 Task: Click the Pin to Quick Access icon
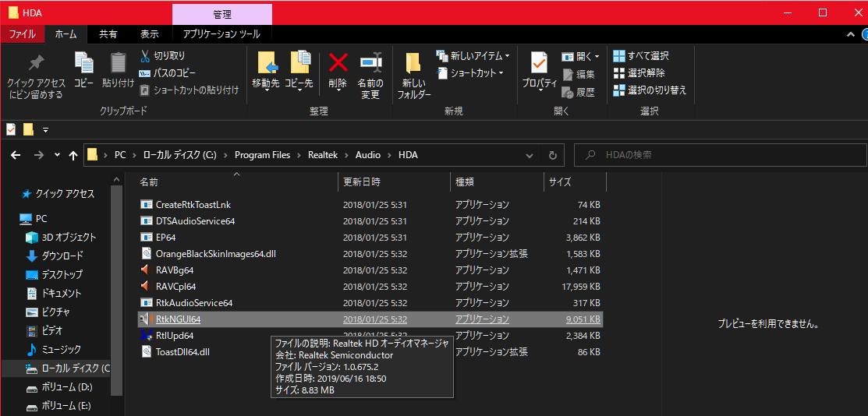click(36, 62)
